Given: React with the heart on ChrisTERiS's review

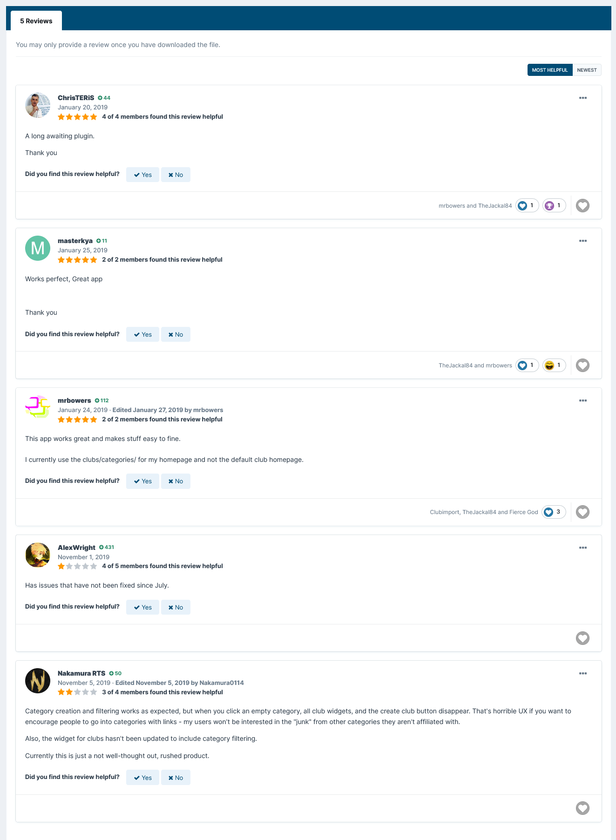Looking at the screenshot, I should 582,205.
